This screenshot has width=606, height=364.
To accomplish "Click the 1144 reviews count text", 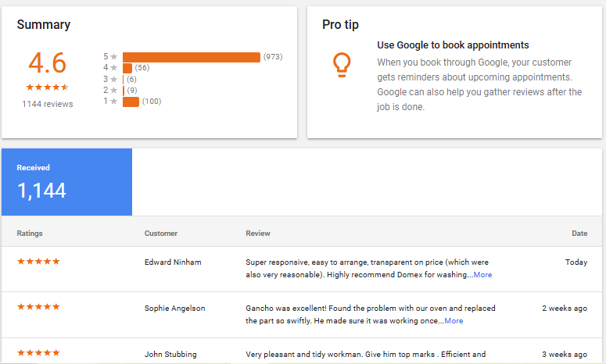I will click(47, 104).
